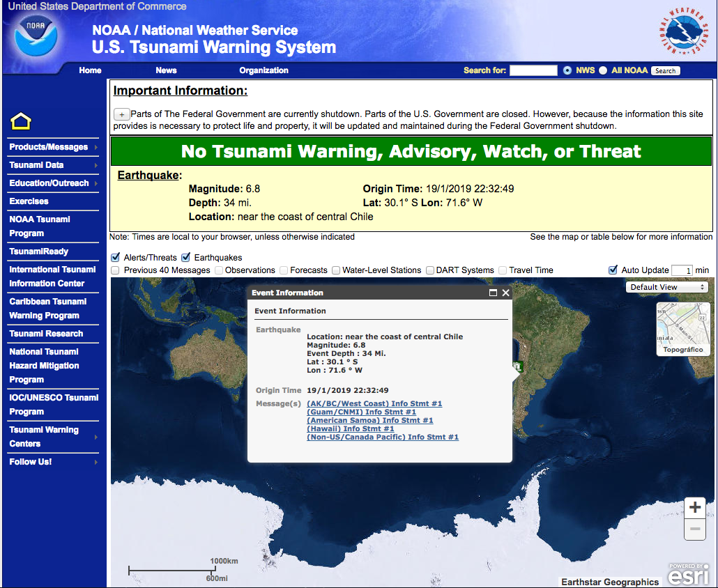
Task: Open Non-US/Canada Pacific Info Stmt #1
Action: click(383, 437)
